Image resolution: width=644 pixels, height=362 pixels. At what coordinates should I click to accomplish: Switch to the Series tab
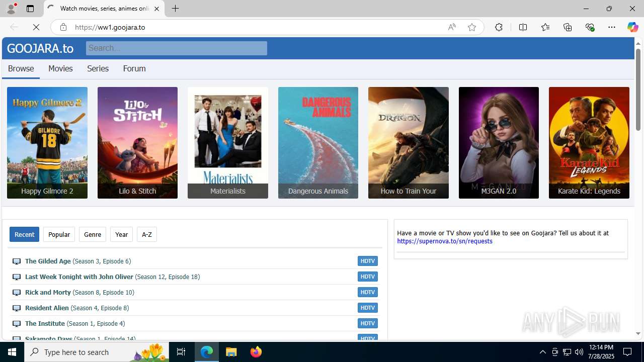98,68
